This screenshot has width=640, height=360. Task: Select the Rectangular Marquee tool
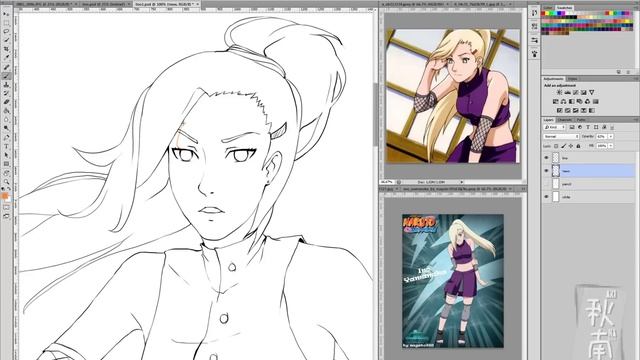click(6, 22)
